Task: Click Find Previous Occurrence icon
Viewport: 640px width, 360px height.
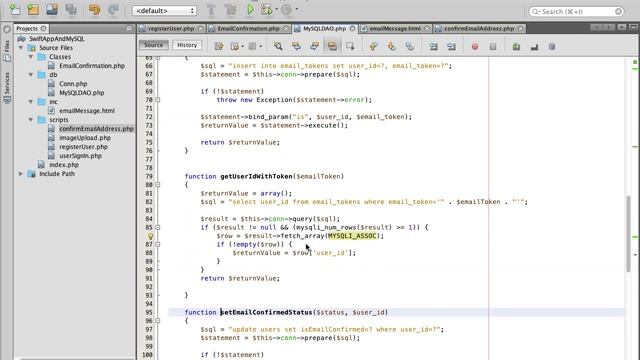Action: pyautogui.click(x=296, y=46)
